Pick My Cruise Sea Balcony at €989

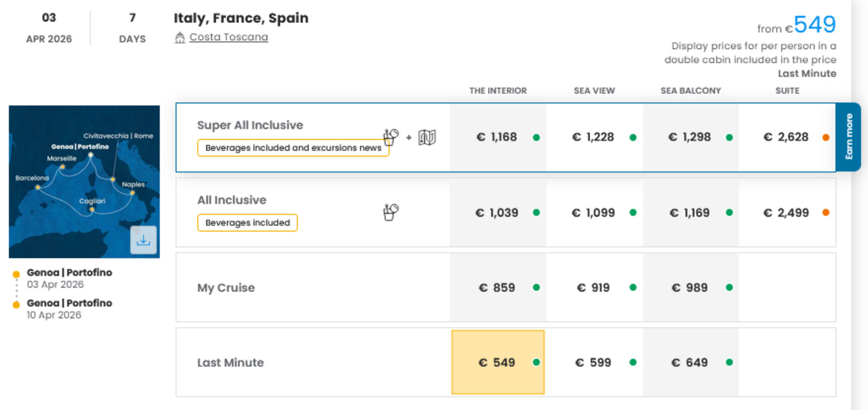(x=689, y=288)
